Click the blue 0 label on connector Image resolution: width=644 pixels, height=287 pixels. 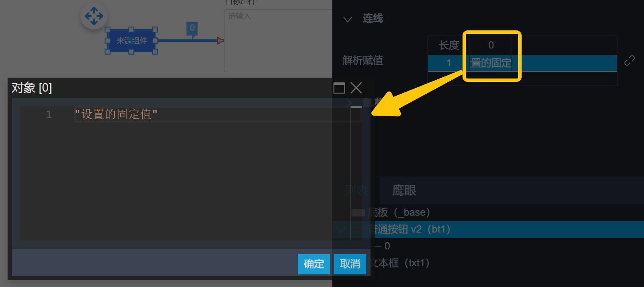pos(192,29)
